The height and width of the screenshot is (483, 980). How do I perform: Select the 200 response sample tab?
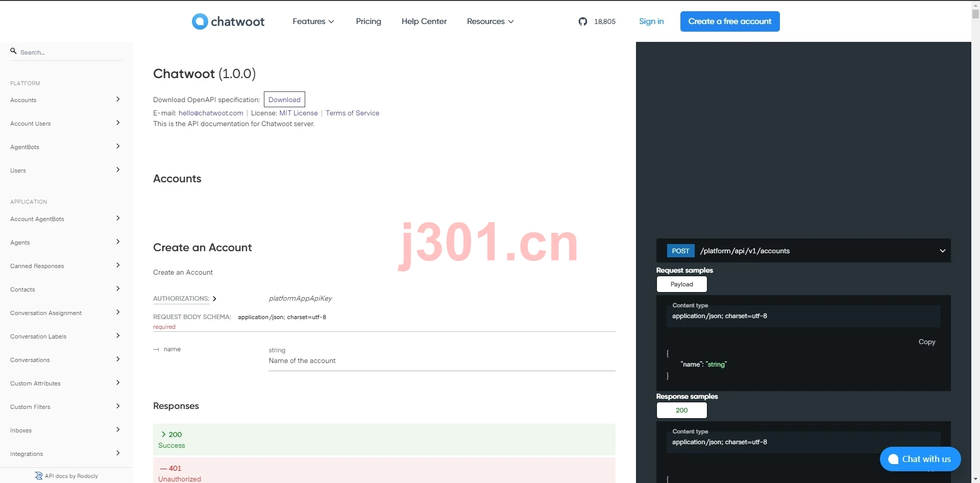[x=681, y=410]
